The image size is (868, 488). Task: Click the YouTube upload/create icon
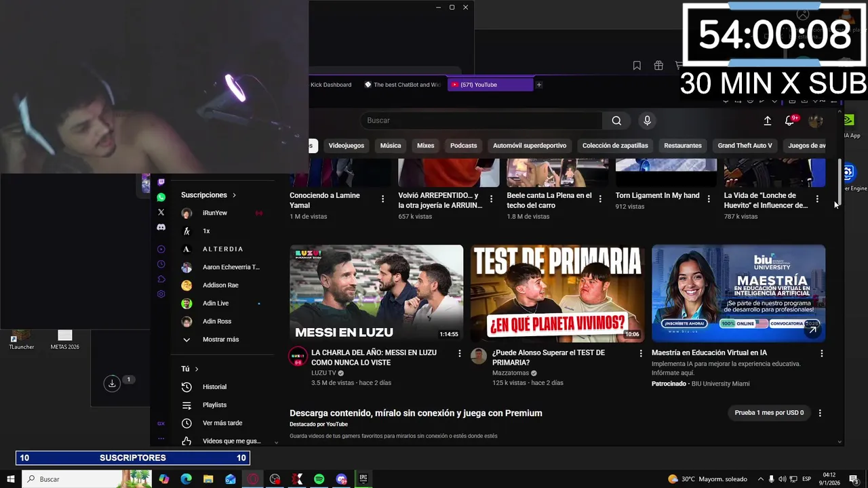(767, 121)
